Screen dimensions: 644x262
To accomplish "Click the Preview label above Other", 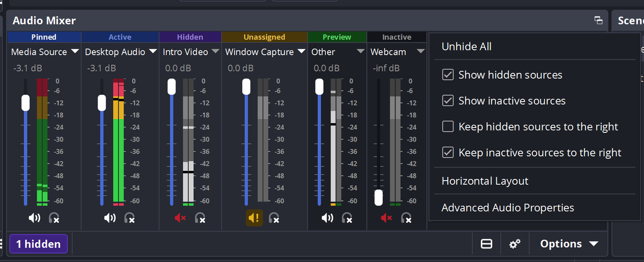I will coord(337,37).
